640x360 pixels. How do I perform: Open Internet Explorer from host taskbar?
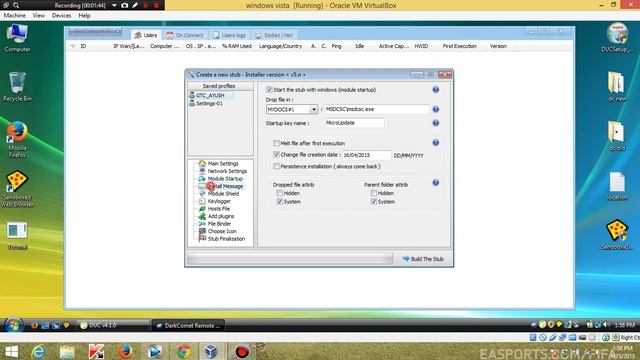tap(39, 351)
